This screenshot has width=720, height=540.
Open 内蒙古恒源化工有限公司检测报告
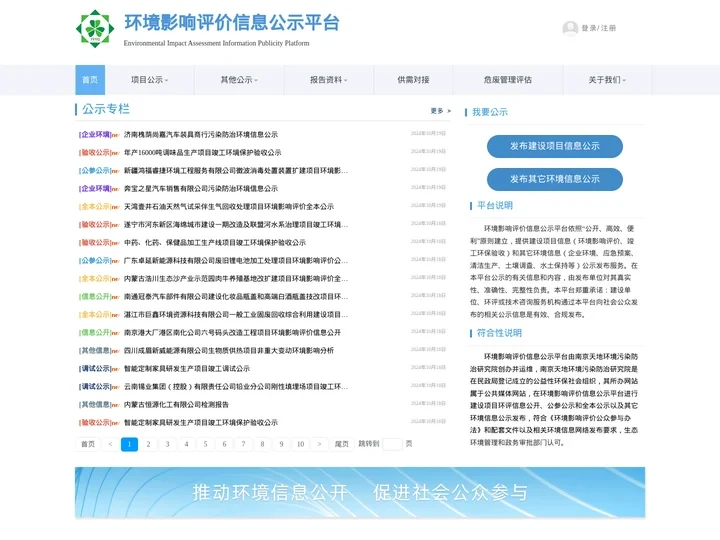(176, 405)
